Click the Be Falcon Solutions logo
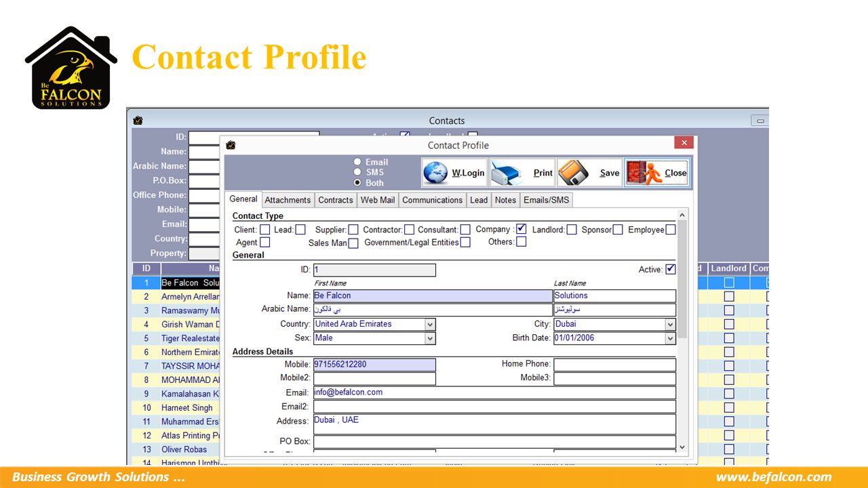Screen dimensions: 868x488 tap(71, 68)
